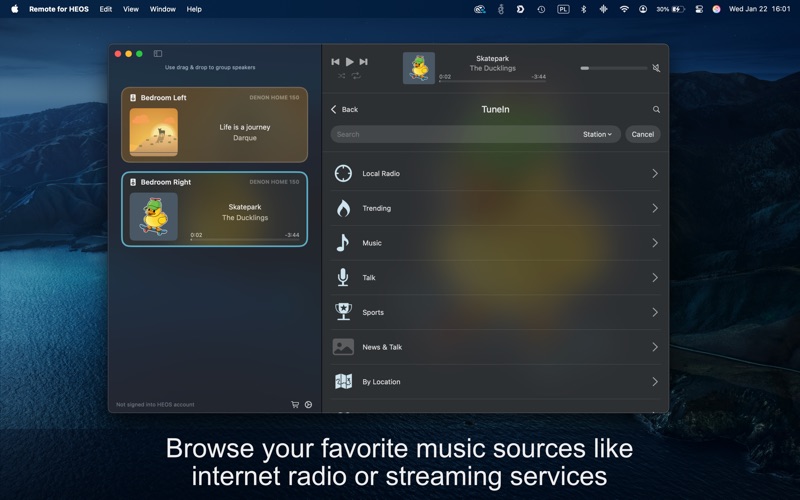Open the Station search type dropdown
This screenshot has height=500, width=800.
(597, 134)
